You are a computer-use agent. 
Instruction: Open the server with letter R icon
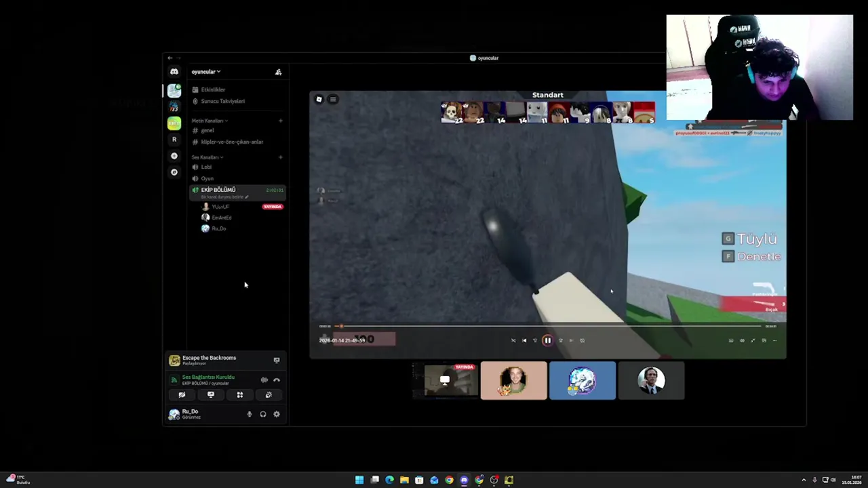pos(174,139)
